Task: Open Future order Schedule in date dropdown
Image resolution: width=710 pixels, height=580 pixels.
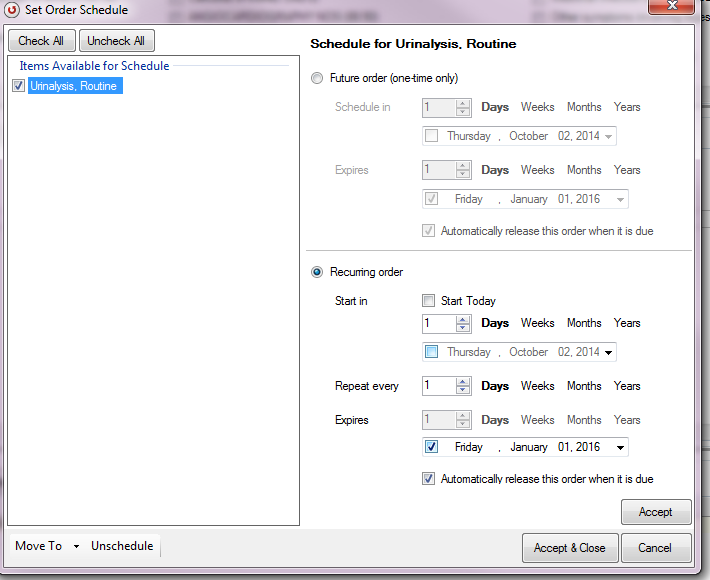Action: (x=609, y=136)
